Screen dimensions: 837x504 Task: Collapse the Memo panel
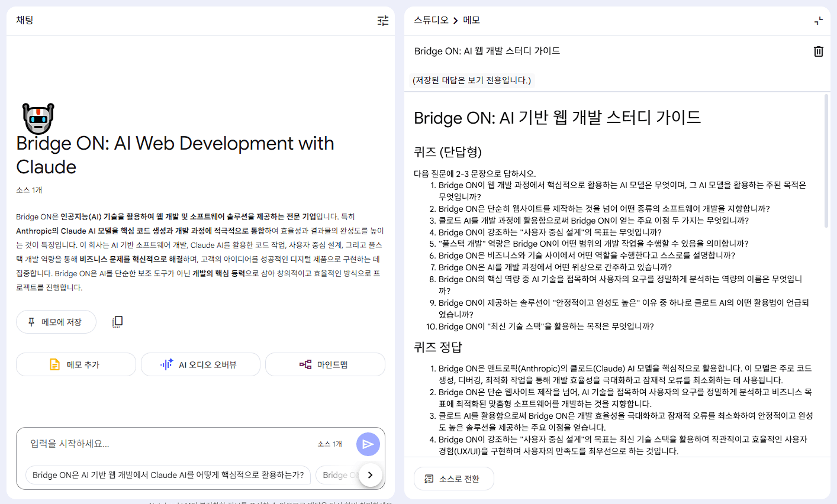pos(819,20)
